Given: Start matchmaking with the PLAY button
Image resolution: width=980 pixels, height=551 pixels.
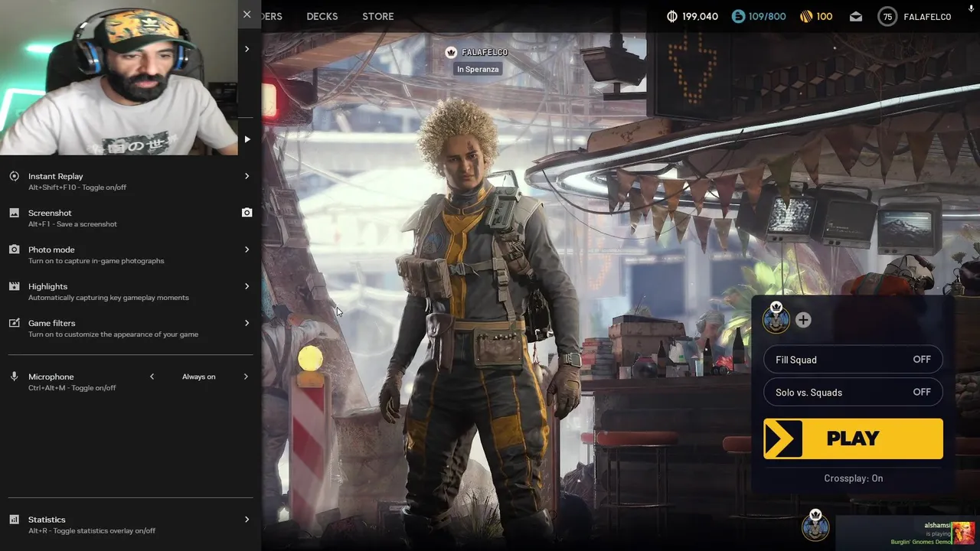Looking at the screenshot, I should click(853, 439).
